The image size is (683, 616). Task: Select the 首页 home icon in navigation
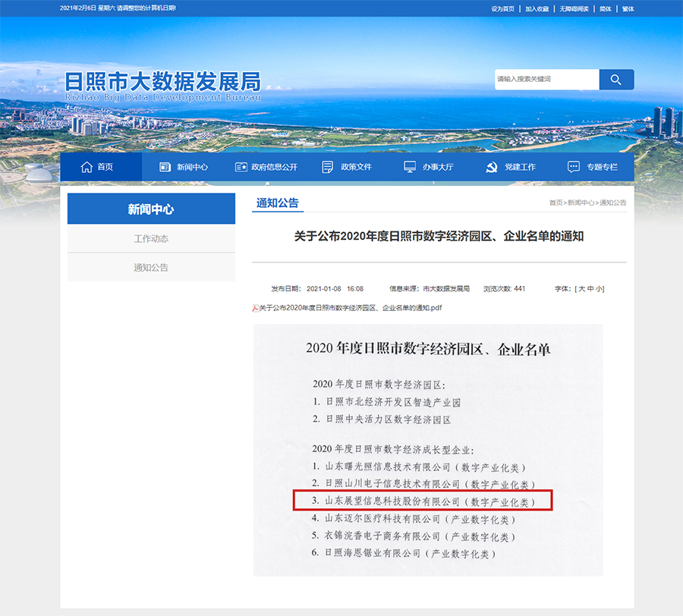[x=86, y=167]
